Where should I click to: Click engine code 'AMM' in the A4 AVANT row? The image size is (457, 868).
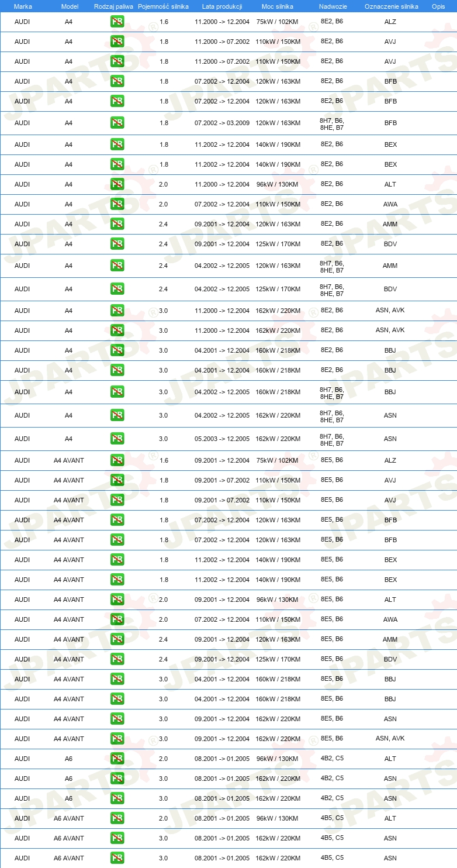pyautogui.click(x=390, y=639)
